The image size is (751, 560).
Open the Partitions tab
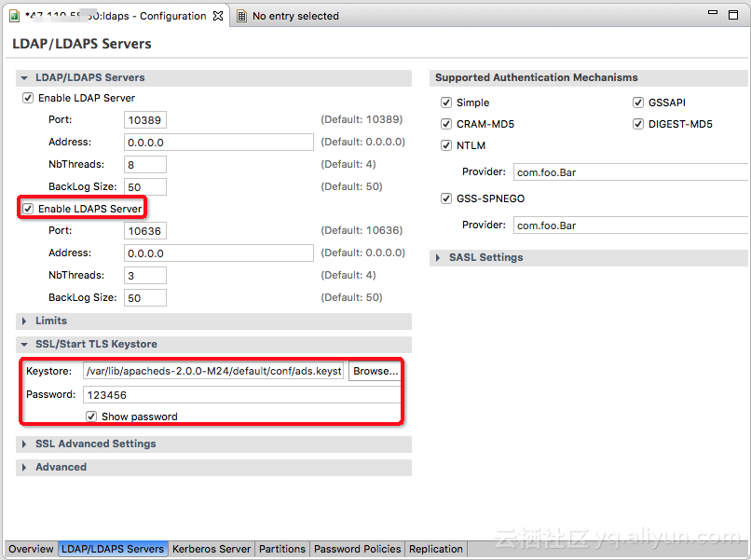[x=282, y=549]
